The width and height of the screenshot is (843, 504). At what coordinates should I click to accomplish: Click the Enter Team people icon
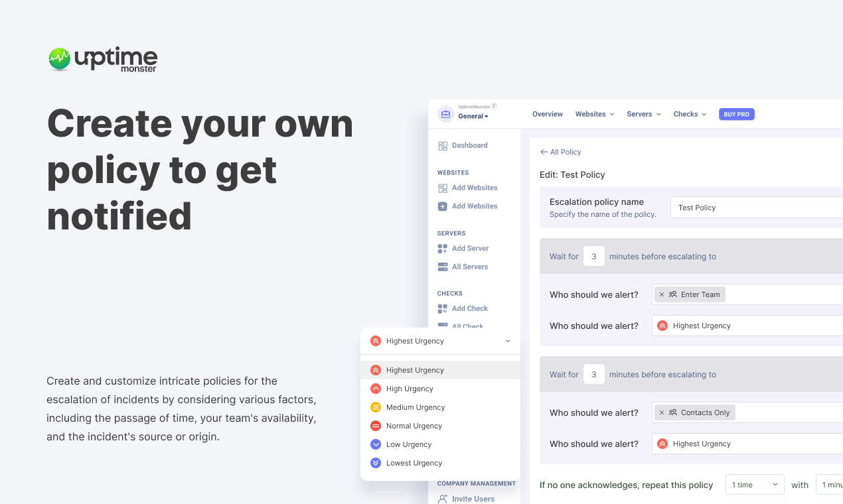pyautogui.click(x=673, y=294)
